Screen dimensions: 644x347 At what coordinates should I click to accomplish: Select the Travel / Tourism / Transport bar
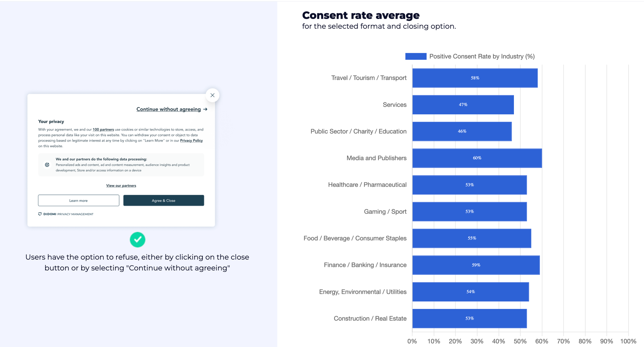(475, 78)
